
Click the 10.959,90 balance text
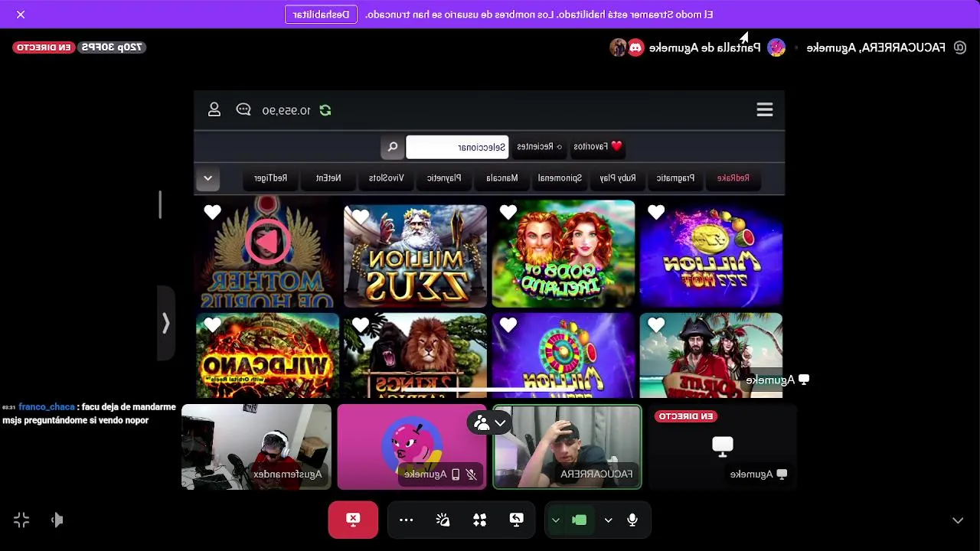[286, 110]
